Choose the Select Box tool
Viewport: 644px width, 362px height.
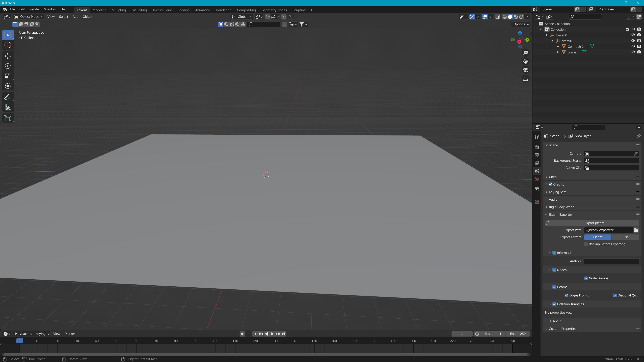8,35
